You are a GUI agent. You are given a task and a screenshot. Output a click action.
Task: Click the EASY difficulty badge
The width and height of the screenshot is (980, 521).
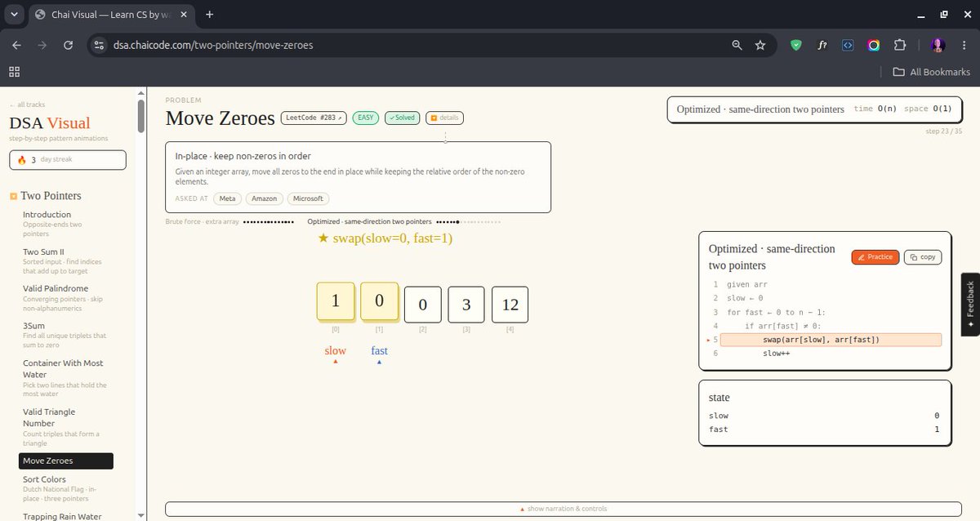(366, 118)
